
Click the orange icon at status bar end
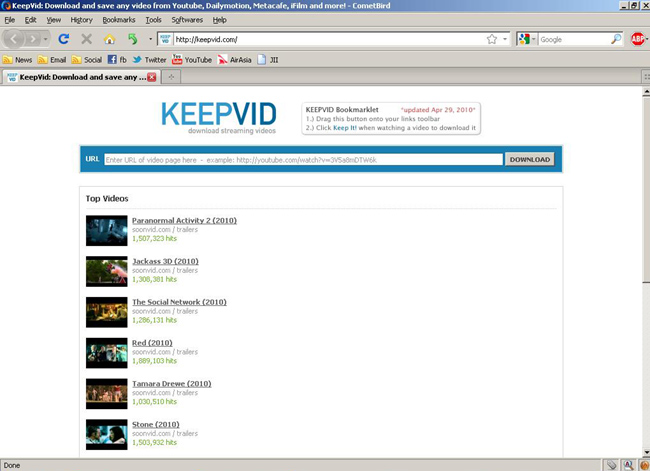tap(644, 465)
